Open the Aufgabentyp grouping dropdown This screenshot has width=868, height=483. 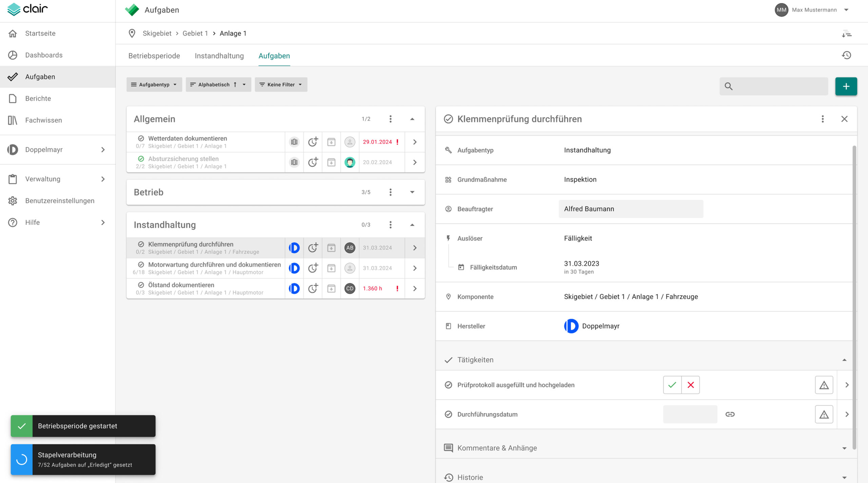click(x=154, y=84)
